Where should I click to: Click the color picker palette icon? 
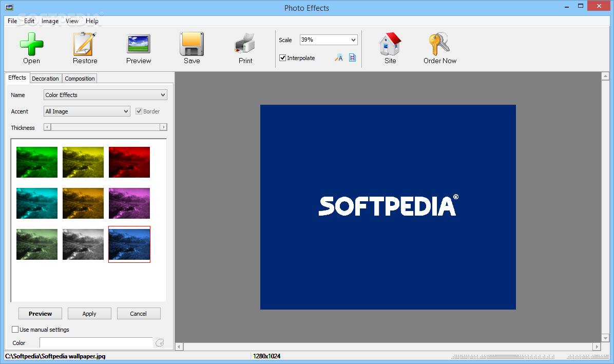click(x=160, y=343)
